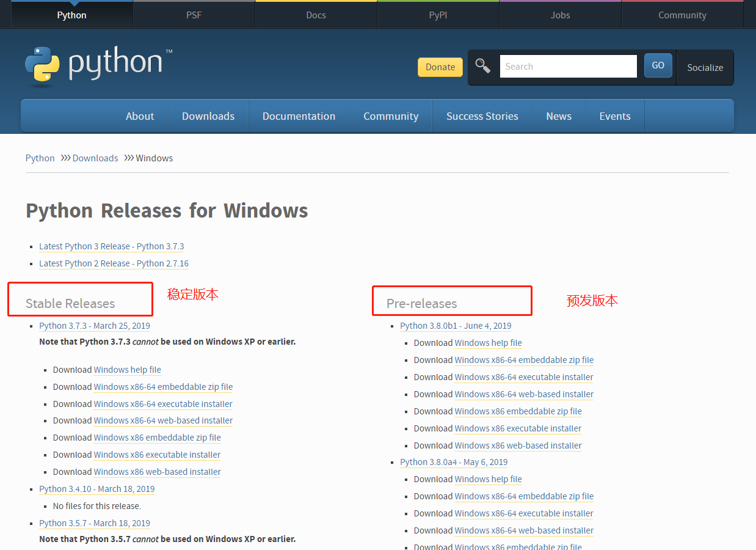This screenshot has height=550, width=756.
Task: Open the Success Stories nav menu
Action: [x=482, y=116]
